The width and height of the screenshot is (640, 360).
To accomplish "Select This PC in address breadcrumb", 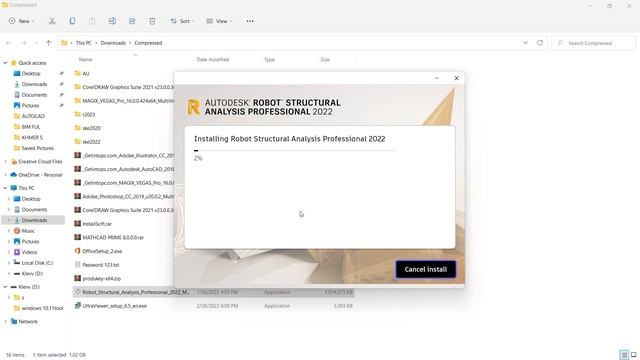I will 84,43.
